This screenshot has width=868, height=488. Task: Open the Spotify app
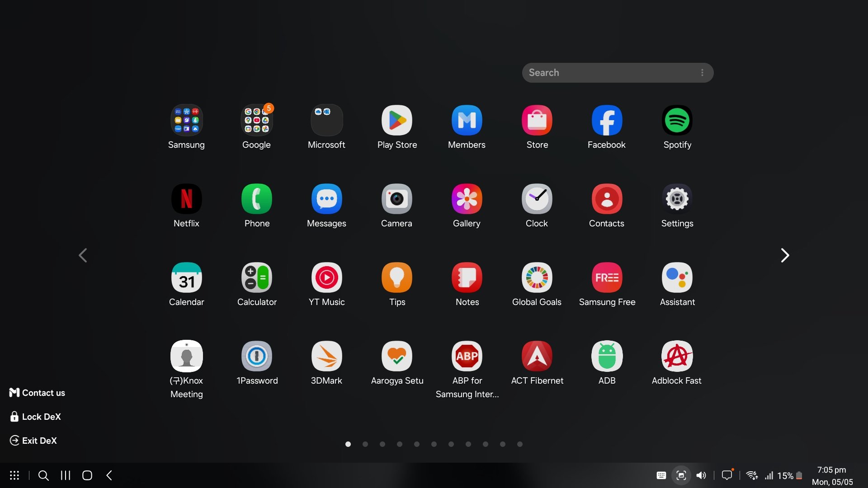677,120
